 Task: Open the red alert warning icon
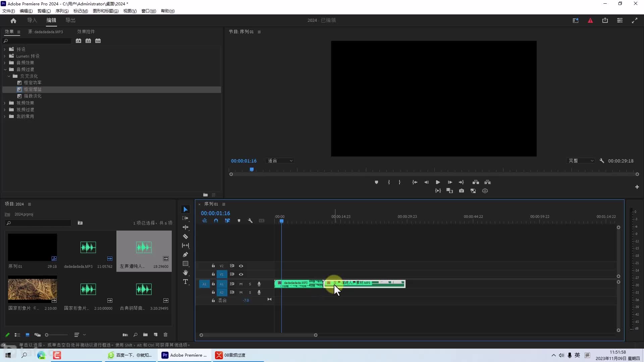coord(590,20)
